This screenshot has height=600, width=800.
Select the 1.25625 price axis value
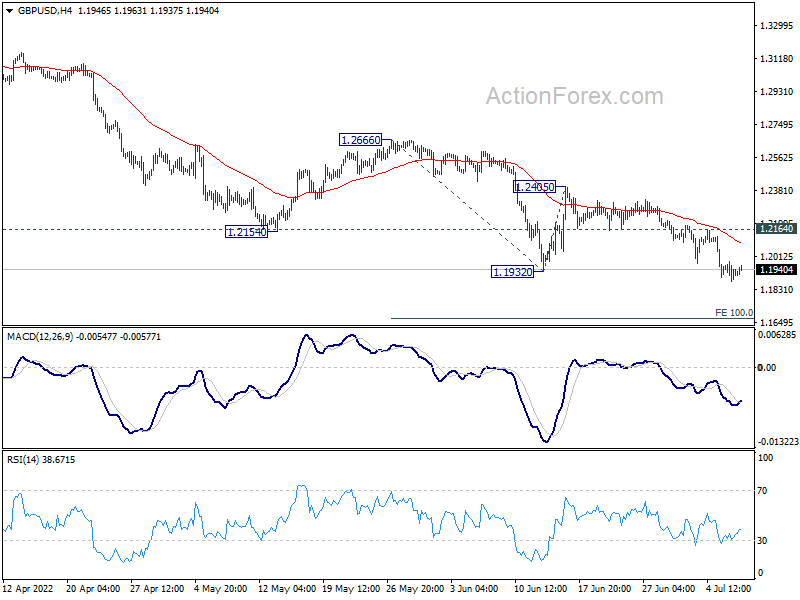point(777,158)
